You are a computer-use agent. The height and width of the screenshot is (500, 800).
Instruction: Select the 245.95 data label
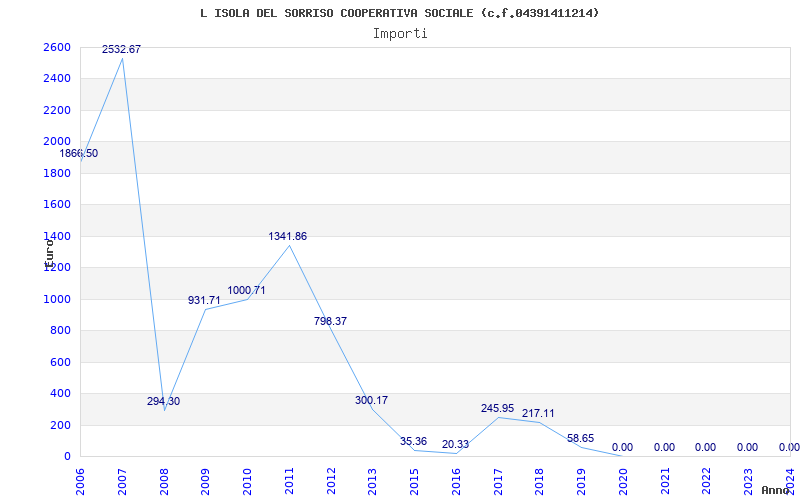[x=497, y=409]
